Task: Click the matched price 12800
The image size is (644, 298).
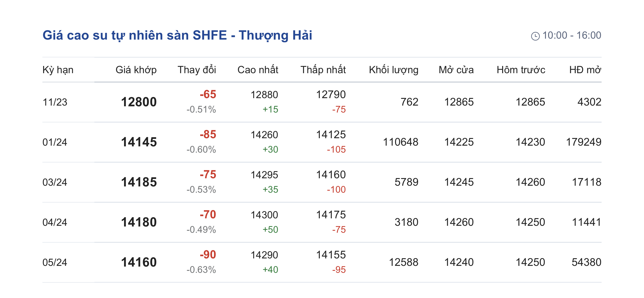Action: (139, 102)
